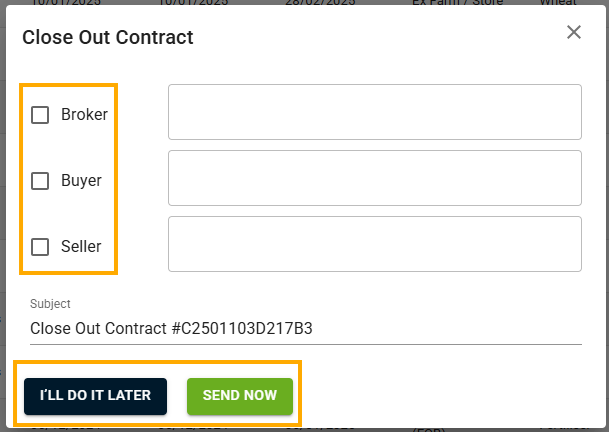Focus the Seller recipients text box
The image size is (609, 432).
click(375, 244)
